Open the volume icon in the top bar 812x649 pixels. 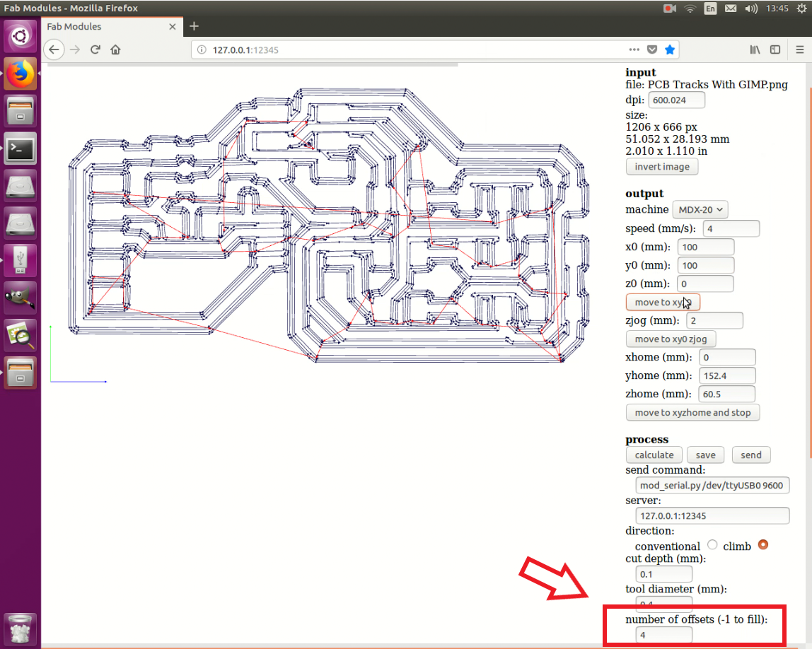click(x=750, y=8)
